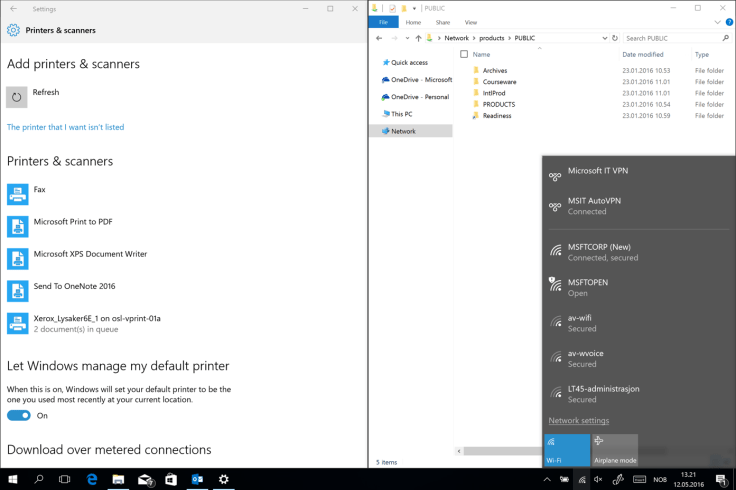Click LT45-administrasjon network signal icon
This screenshot has height=490, width=736.
[x=556, y=392]
